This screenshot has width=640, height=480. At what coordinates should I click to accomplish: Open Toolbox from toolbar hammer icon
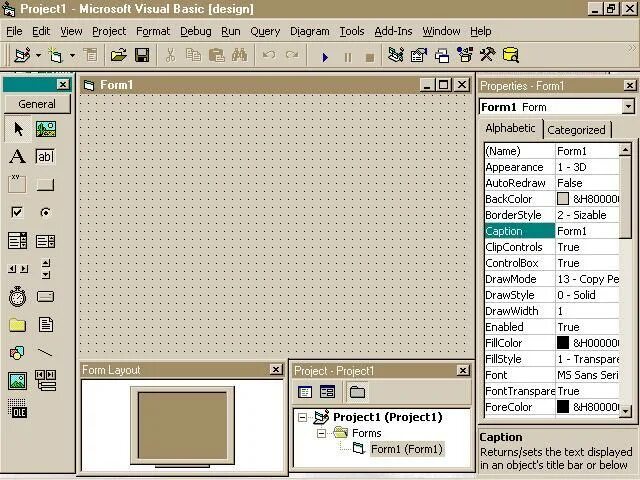[487, 55]
